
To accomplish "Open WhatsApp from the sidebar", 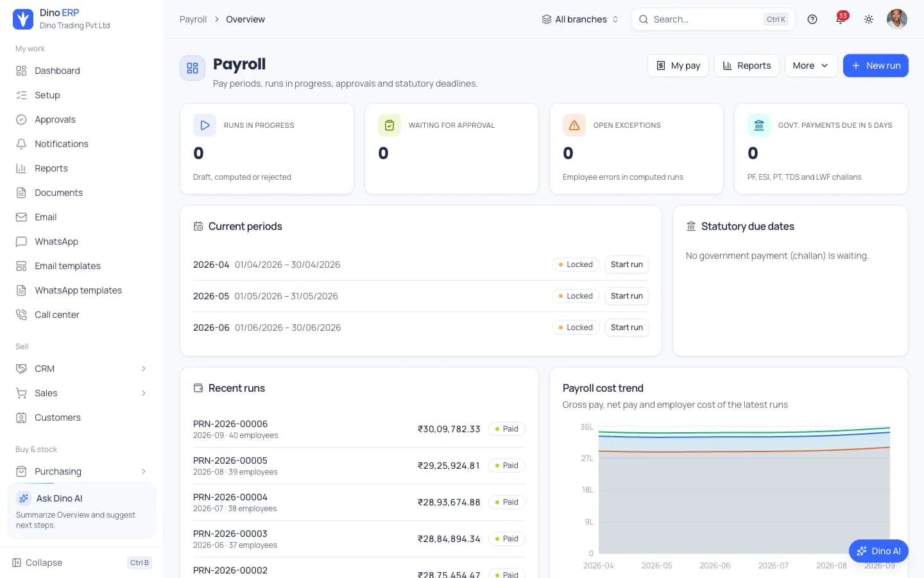I will [x=81, y=241].
